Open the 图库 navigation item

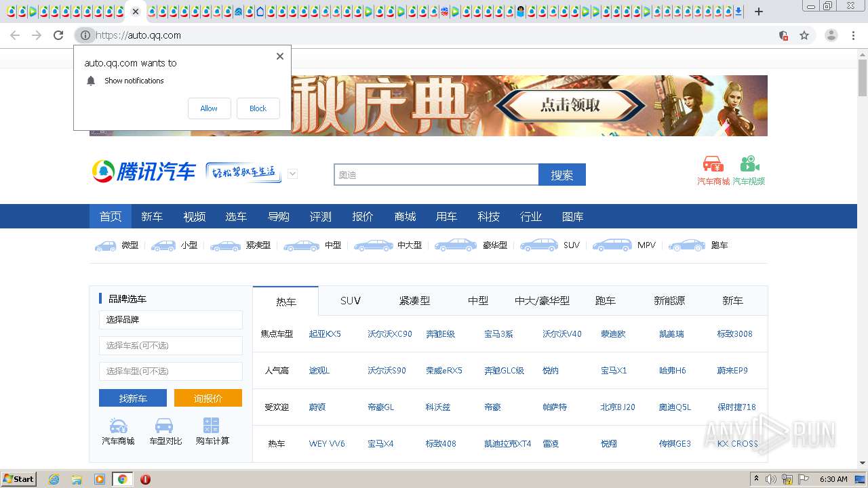572,216
